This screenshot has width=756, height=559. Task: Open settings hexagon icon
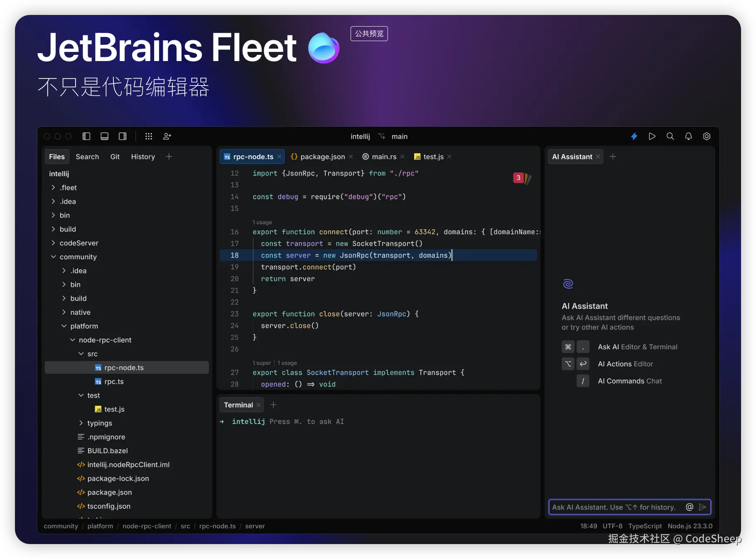click(x=706, y=136)
